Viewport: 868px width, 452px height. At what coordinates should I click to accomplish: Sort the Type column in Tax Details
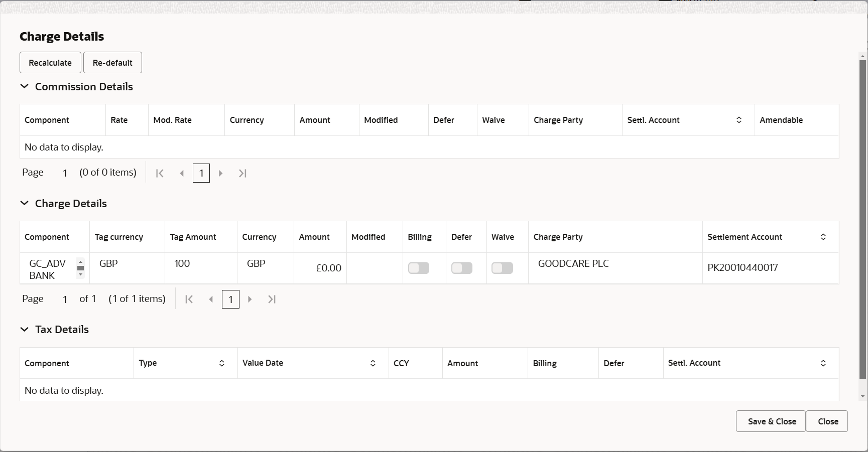221,363
